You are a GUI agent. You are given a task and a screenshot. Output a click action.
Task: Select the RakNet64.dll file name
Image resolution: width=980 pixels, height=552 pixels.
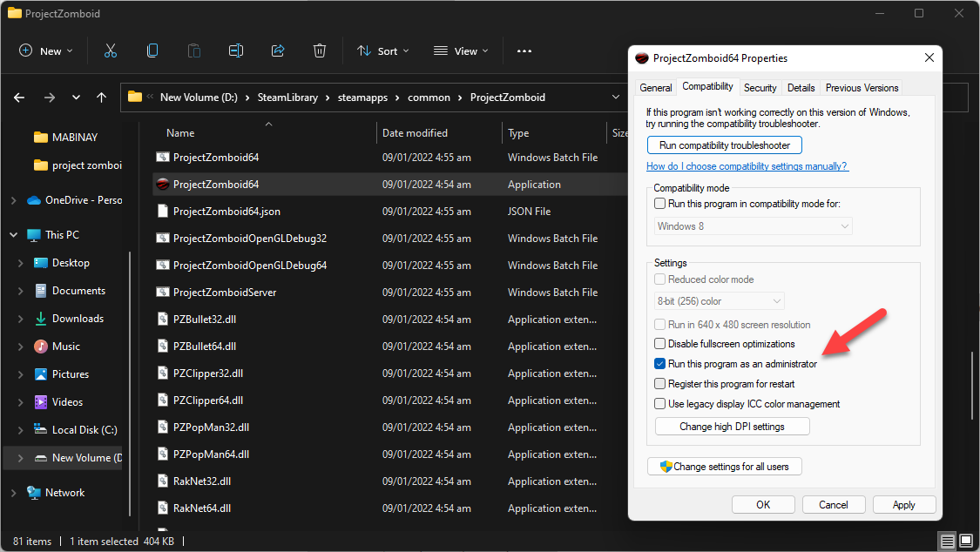point(202,508)
